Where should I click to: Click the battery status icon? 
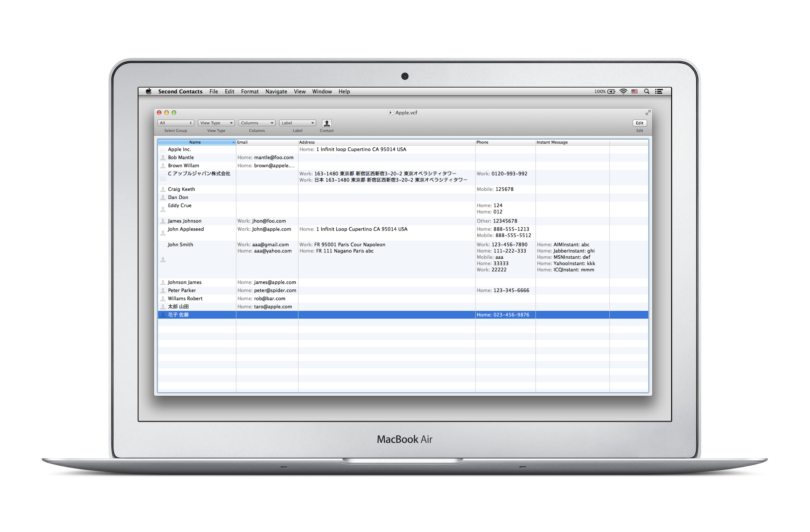611,91
